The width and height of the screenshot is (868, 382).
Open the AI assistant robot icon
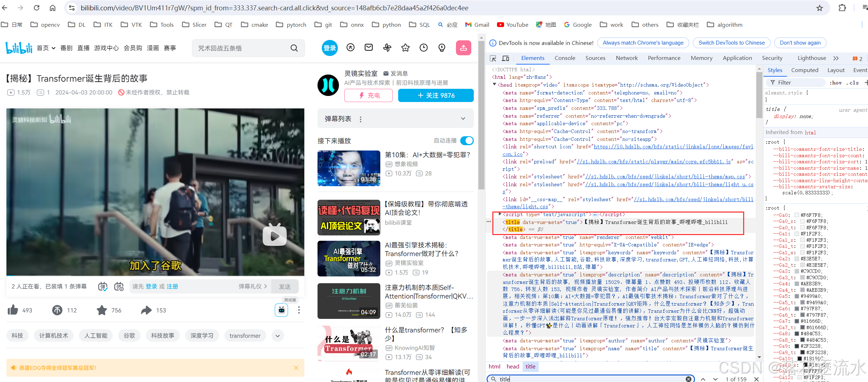click(281, 310)
